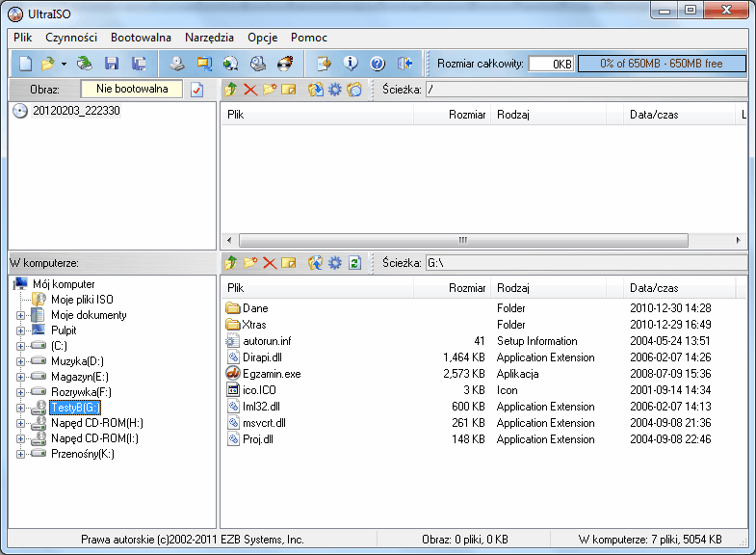Click the 650MB capacity progress bar
This screenshot has width=756, height=555.
click(661, 64)
